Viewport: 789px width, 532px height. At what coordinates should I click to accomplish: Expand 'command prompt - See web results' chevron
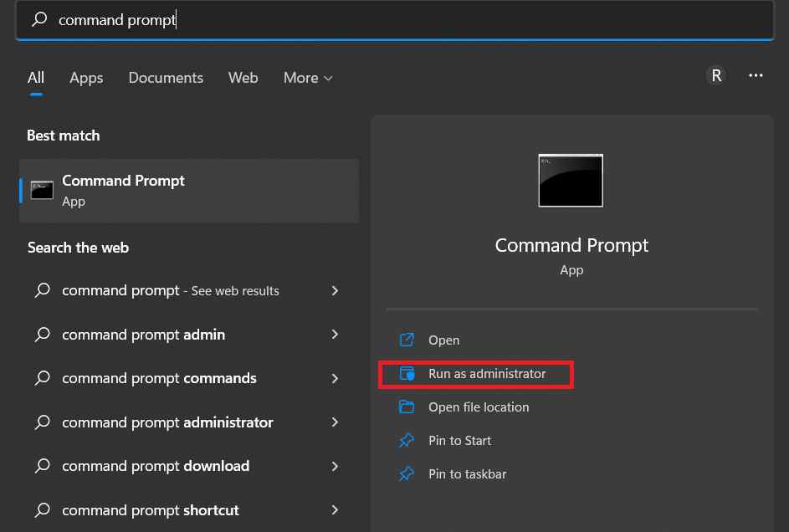click(x=335, y=290)
